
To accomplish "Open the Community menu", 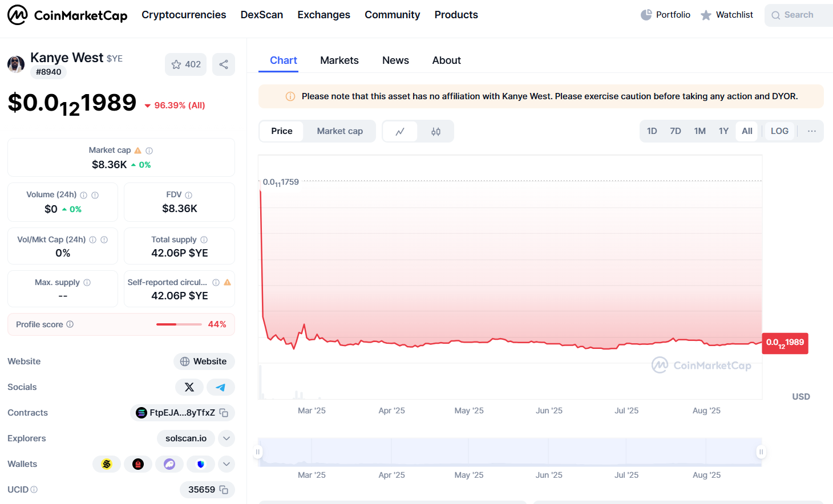I will tap(392, 15).
